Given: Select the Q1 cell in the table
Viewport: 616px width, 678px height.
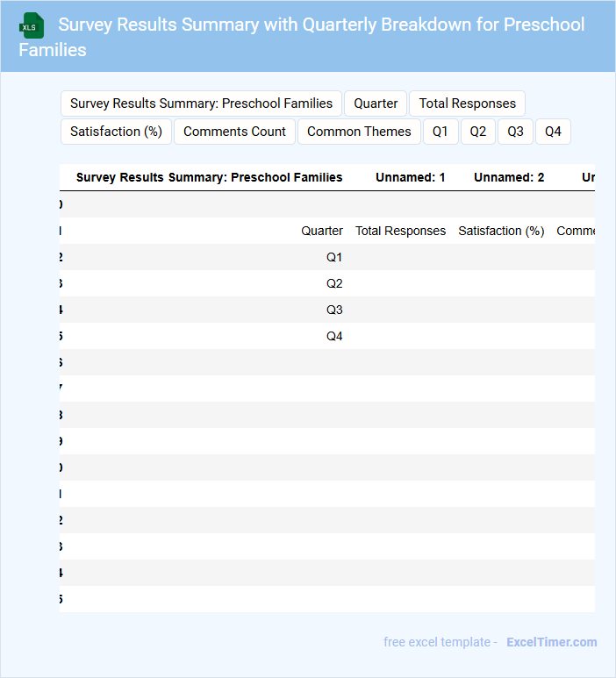Looking at the screenshot, I should (x=334, y=257).
